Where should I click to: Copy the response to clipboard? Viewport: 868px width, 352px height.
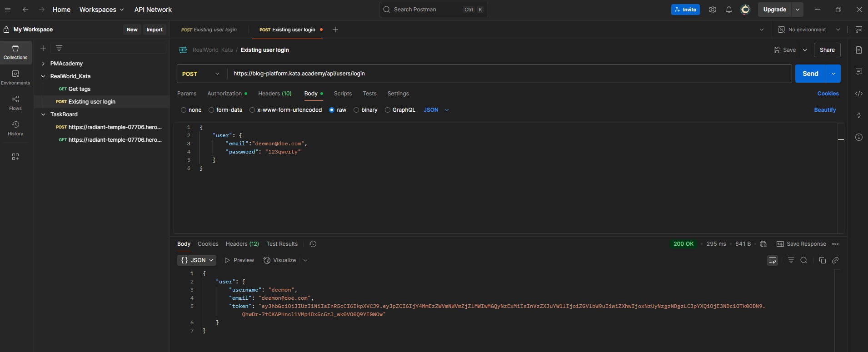click(823, 260)
